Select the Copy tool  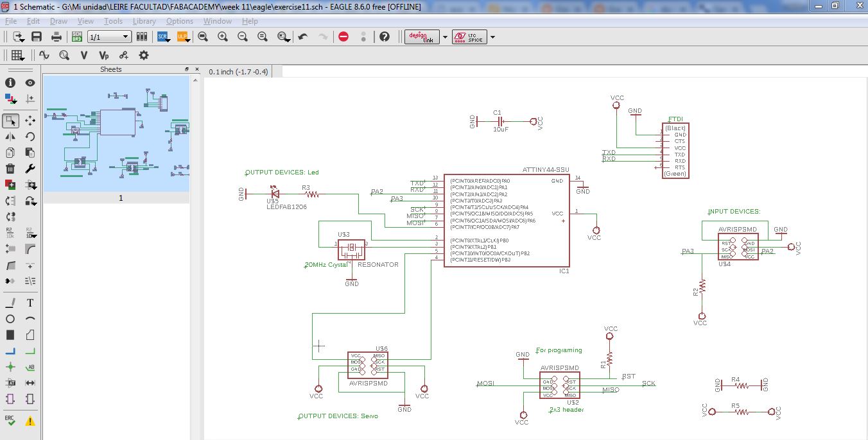(x=10, y=153)
